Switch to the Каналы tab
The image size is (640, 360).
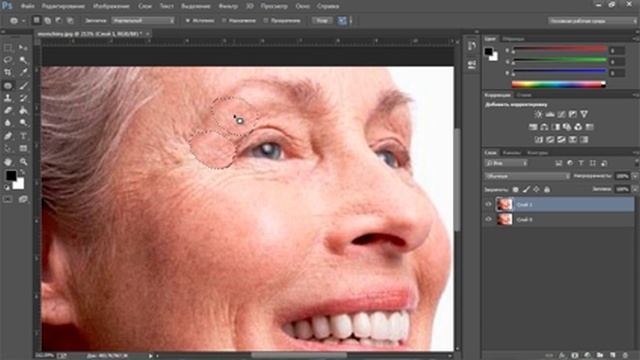point(511,153)
